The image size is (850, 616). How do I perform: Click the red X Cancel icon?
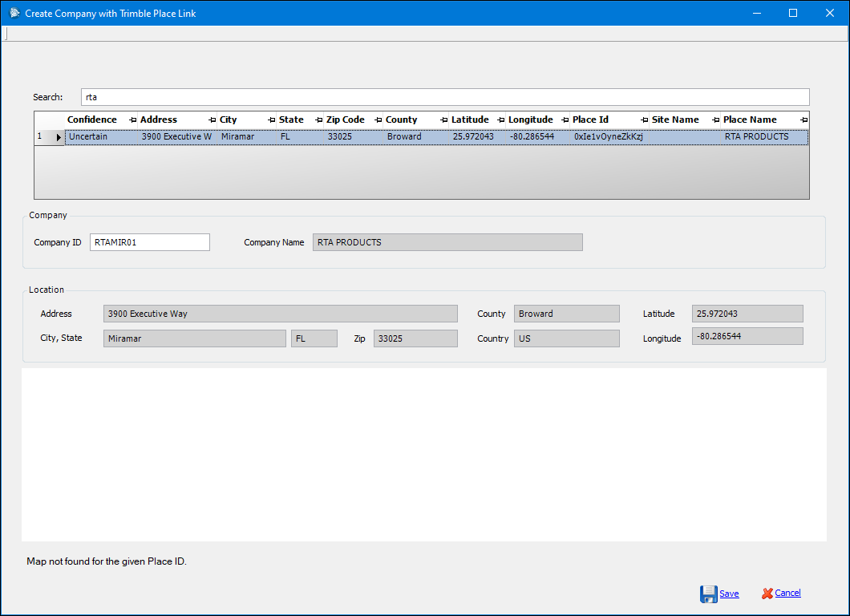point(767,594)
